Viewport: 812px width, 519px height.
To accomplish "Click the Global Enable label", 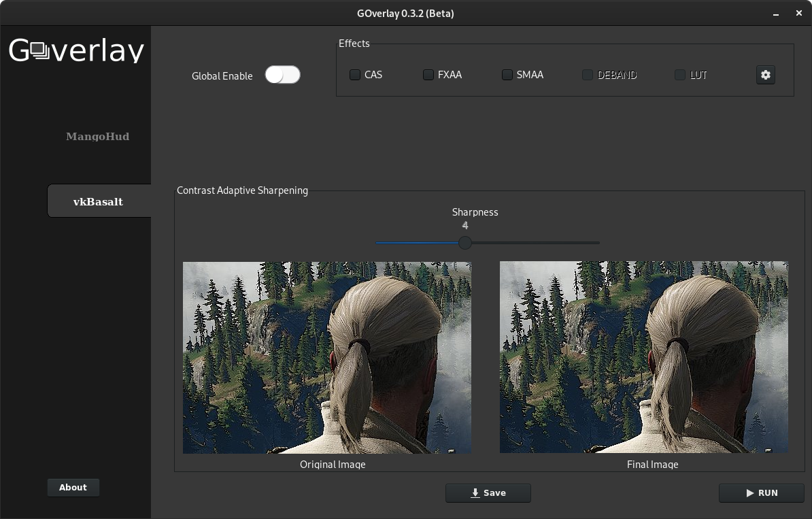I will [222, 76].
